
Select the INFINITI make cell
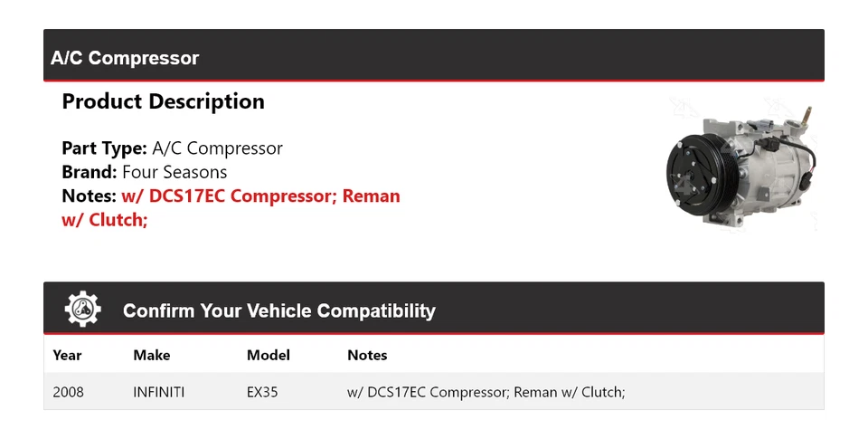(158, 392)
